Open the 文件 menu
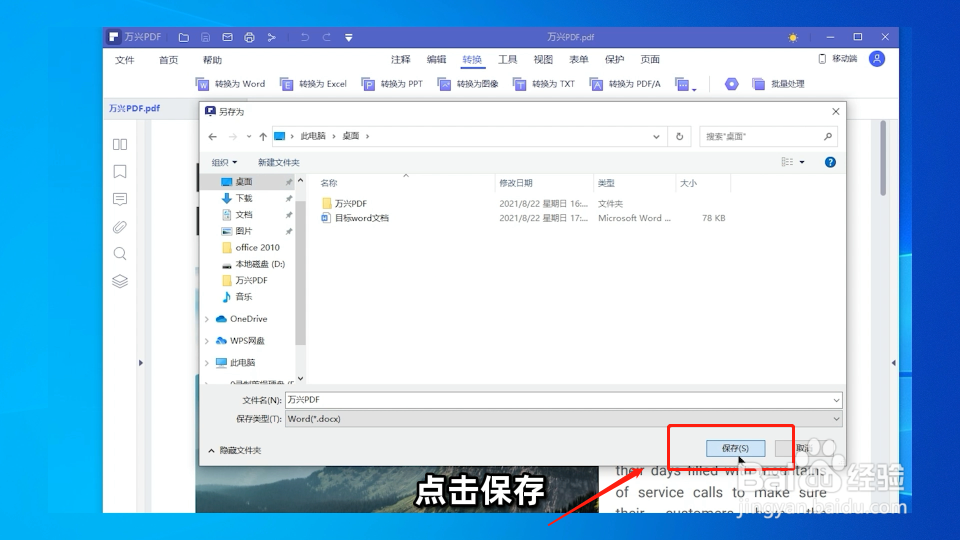This screenshot has height=540, width=960. pos(125,60)
